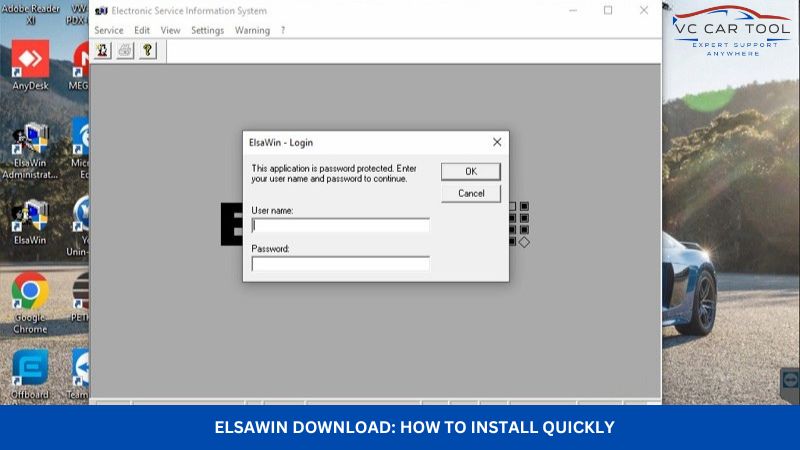Image resolution: width=800 pixels, height=450 pixels.
Task: Select the ElsaWin desktop shortcut
Action: 30,222
